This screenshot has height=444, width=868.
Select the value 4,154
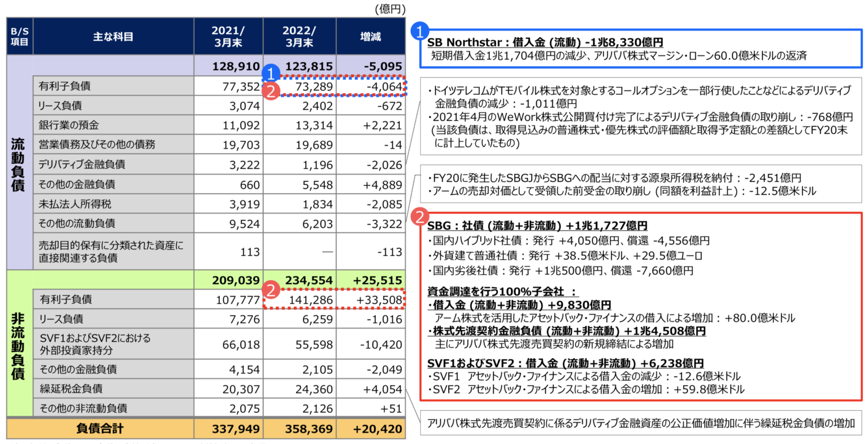click(x=245, y=369)
